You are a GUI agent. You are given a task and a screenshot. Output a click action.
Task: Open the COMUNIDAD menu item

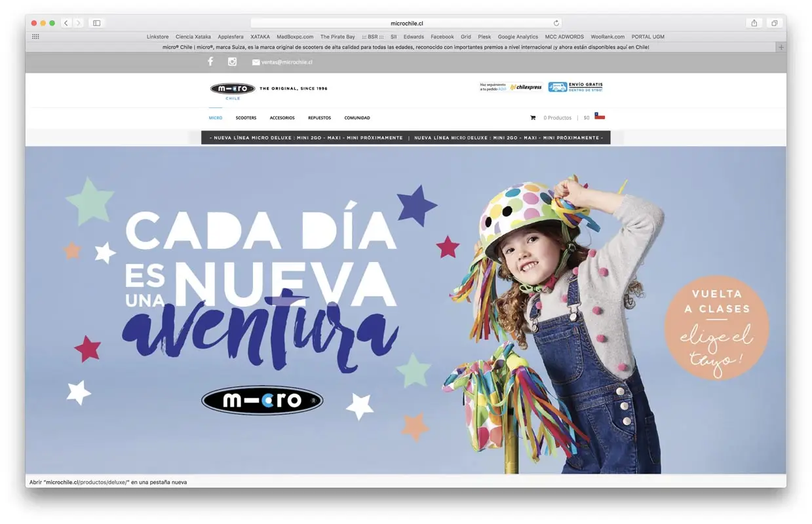pos(357,118)
